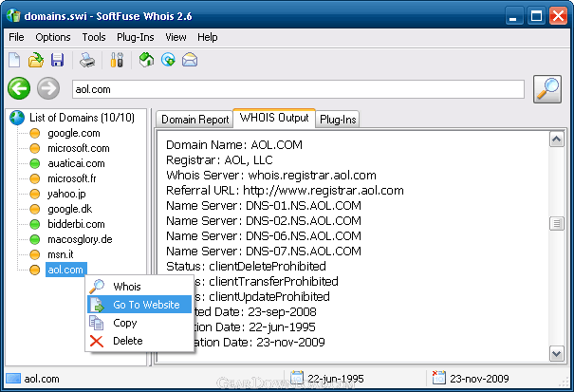Click the New document toolbar icon
This screenshot has height=392, width=574.
click(14, 60)
